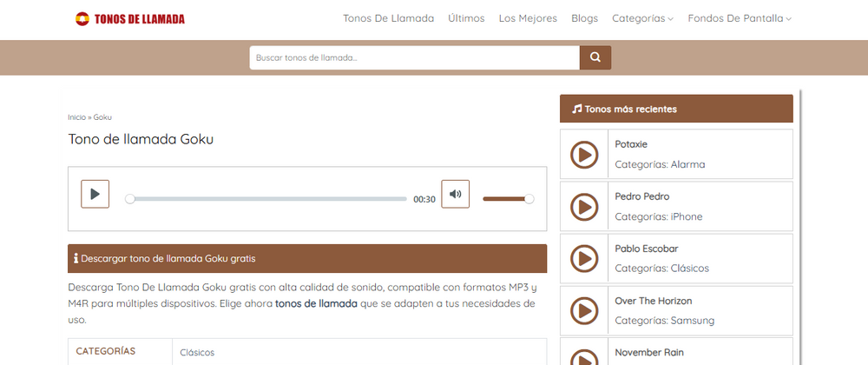868x365 pixels.
Task: Play the Pablo Escobar ringtone preview
Action: (584, 259)
